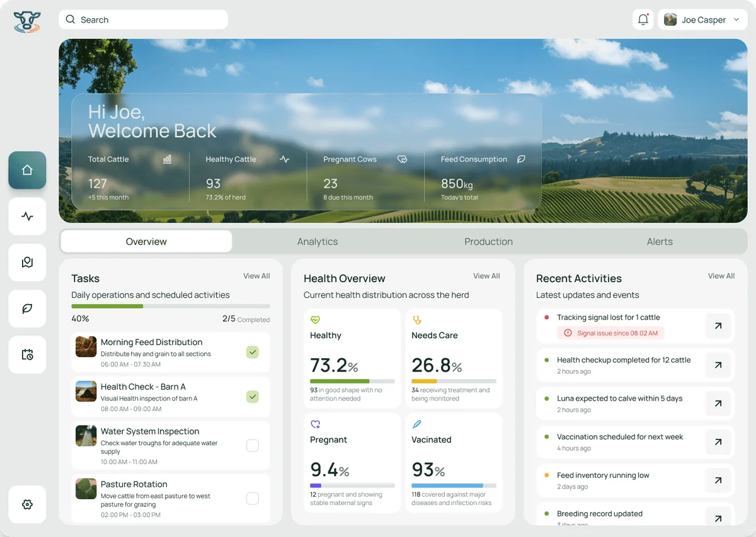
Task: Open Feed inventory running low arrow
Action: point(718,480)
